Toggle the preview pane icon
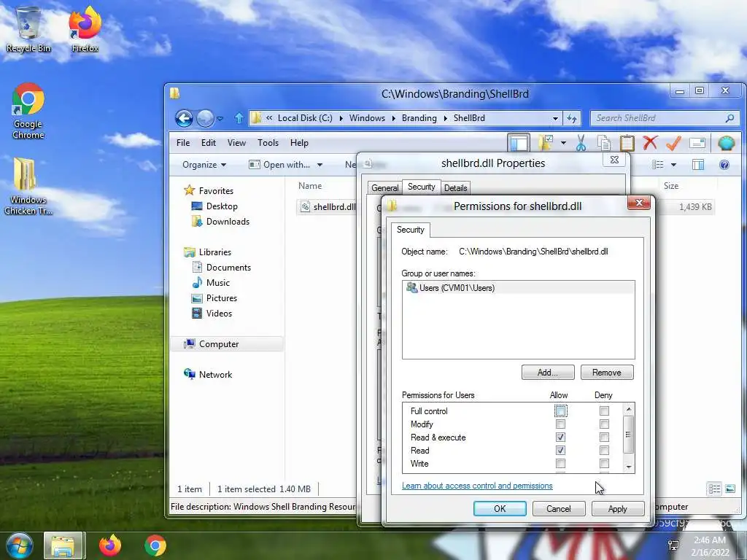The height and width of the screenshot is (560, 747). coord(698,165)
